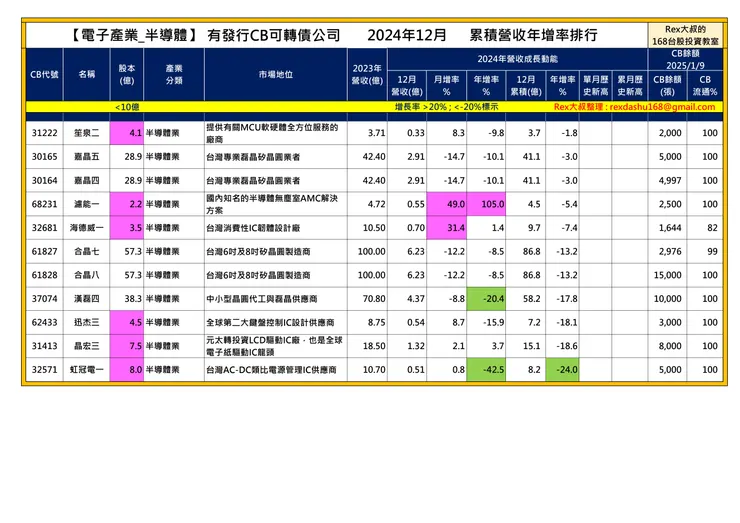
Task: Click the pink monthly growth cell 49.0
Action: pos(446,204)
